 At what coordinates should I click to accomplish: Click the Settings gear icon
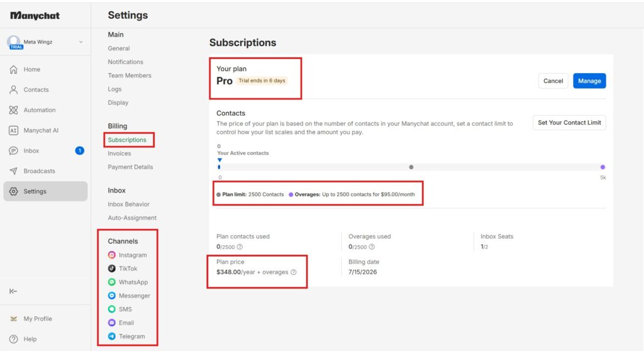(x=14, y=191)
